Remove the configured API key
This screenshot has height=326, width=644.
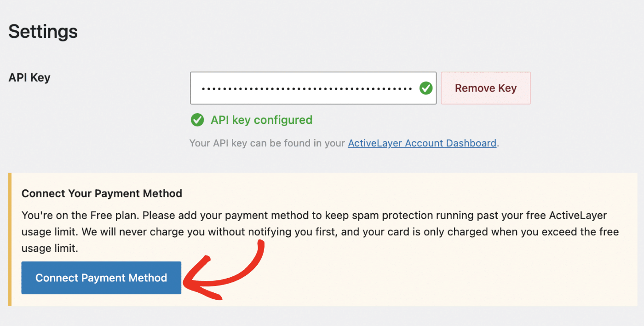486,88
